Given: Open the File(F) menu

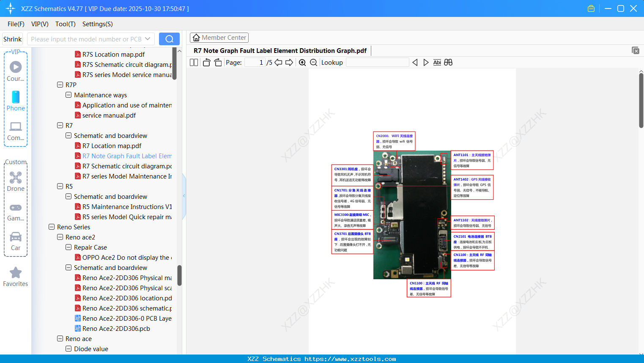Looking at the screenshot, I should tap(16, 24).
